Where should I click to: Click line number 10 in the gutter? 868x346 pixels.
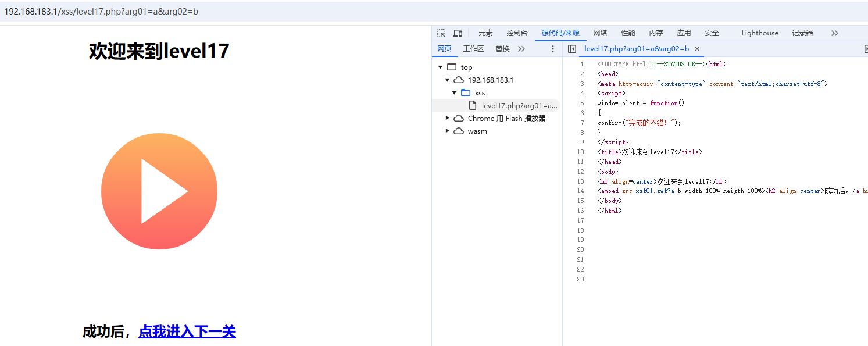click(x=580, y=152)
